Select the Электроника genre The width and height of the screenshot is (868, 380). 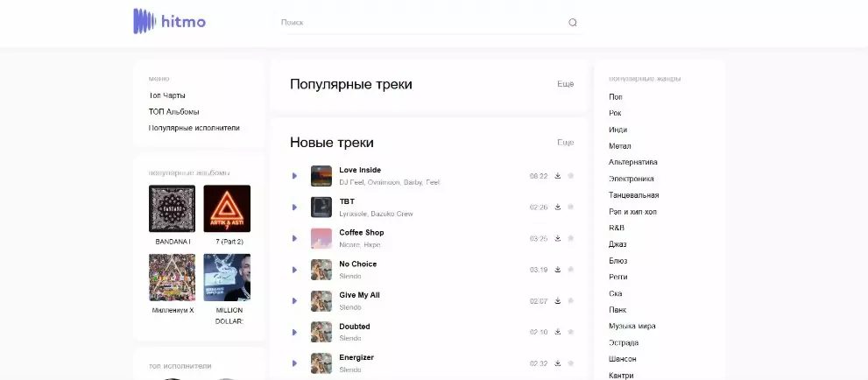click(x=631, y=179)
